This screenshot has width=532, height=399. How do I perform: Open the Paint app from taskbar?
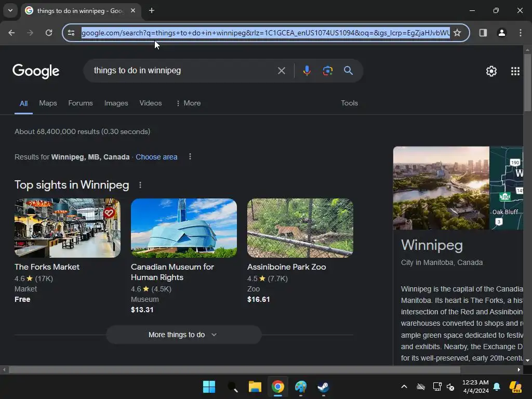pos(301,387)
